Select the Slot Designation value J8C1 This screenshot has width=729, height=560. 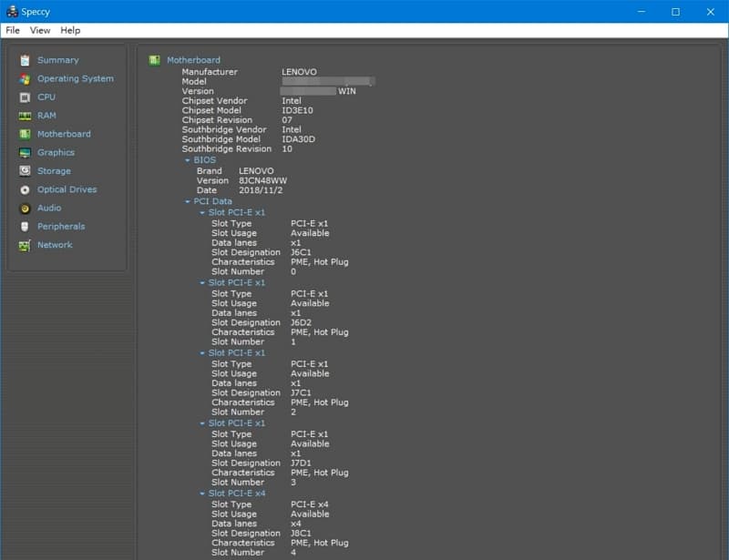pos(301,533)
